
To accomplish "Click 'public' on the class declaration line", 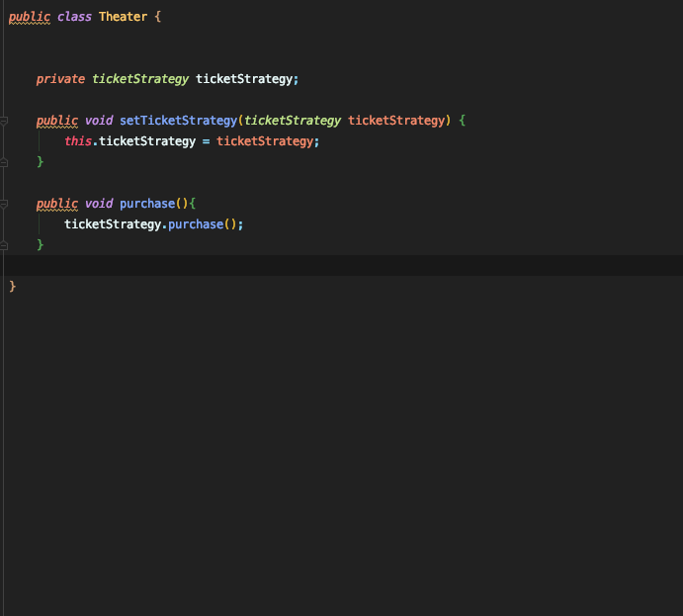I will click(x=30, y=17).
